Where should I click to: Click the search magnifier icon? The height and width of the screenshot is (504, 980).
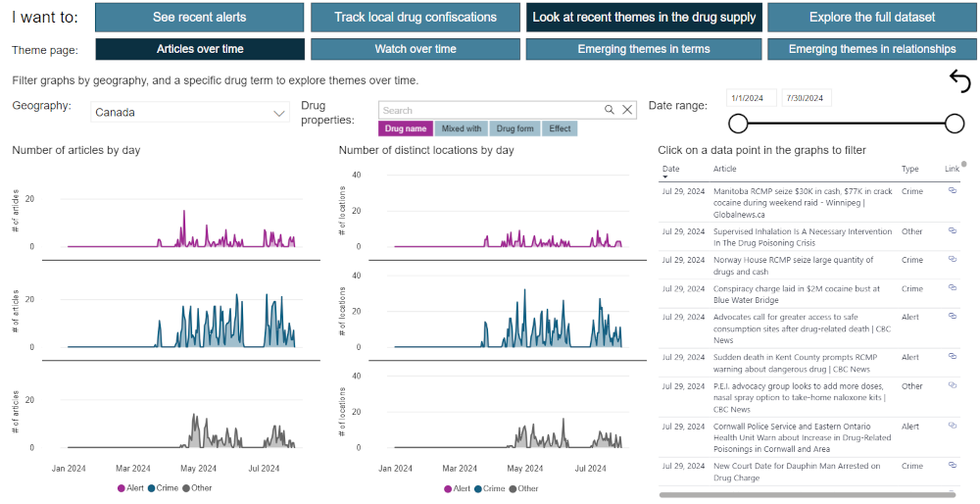pyautogui.click(x=610, y=111)
